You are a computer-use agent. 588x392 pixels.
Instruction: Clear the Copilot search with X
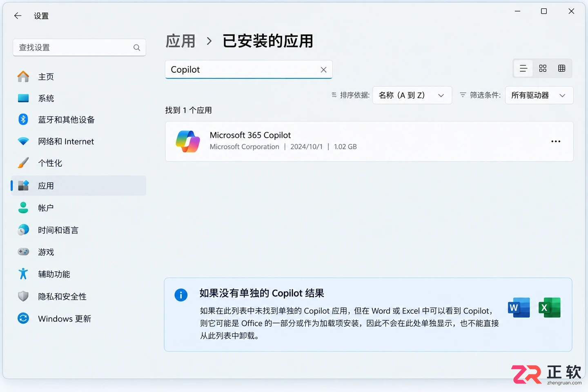coord(323,70)
